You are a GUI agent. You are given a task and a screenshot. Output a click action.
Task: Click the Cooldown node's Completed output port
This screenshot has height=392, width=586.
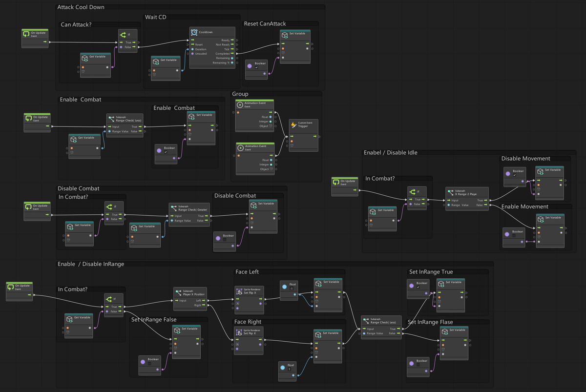coord(237,54)
